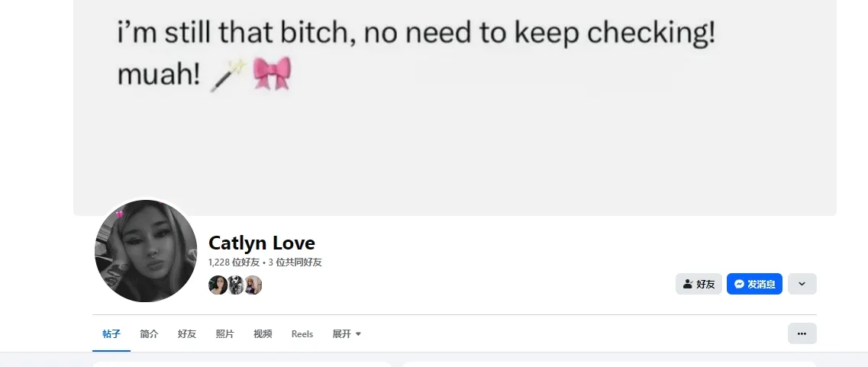The image size is (868, 367).
Task: Open the 好友 tab in profile navigation
Action: pyautogui.click(x=187, y=334)
